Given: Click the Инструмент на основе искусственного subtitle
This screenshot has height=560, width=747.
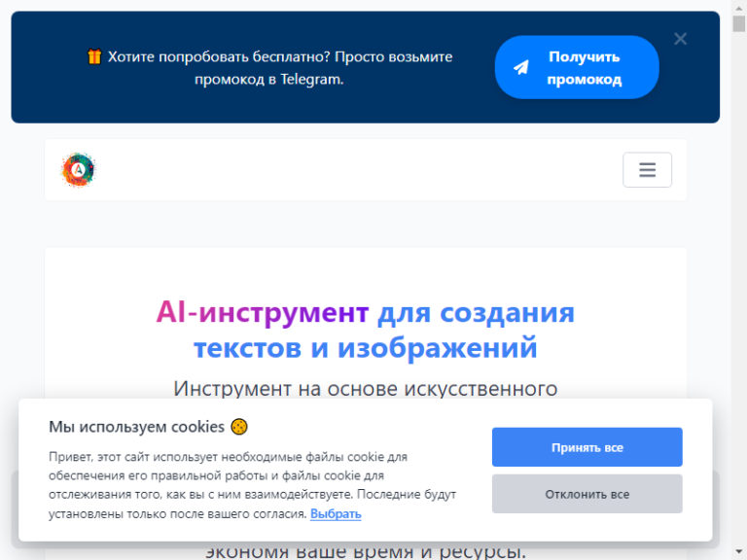Looking at the screenshot, I should (366, 389).
